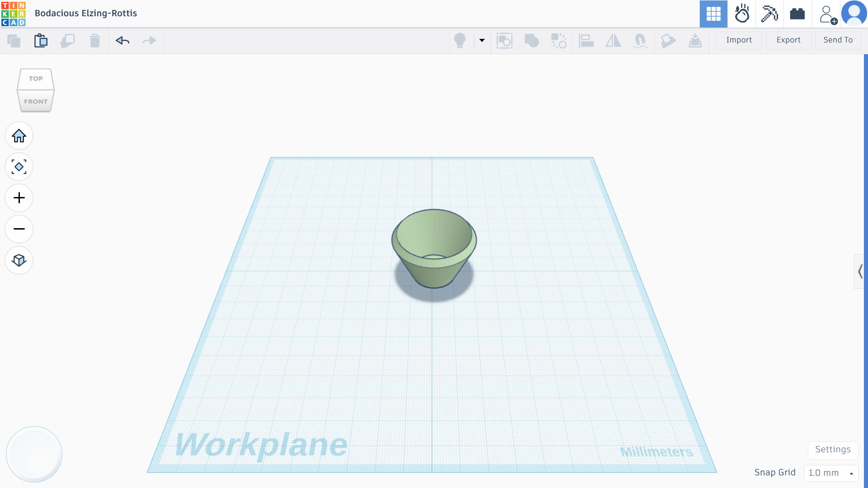The width and height of the screenshot is (868, 488).
Task: Expand the collapsed shapes panel chevron
Action: (860, 272)
